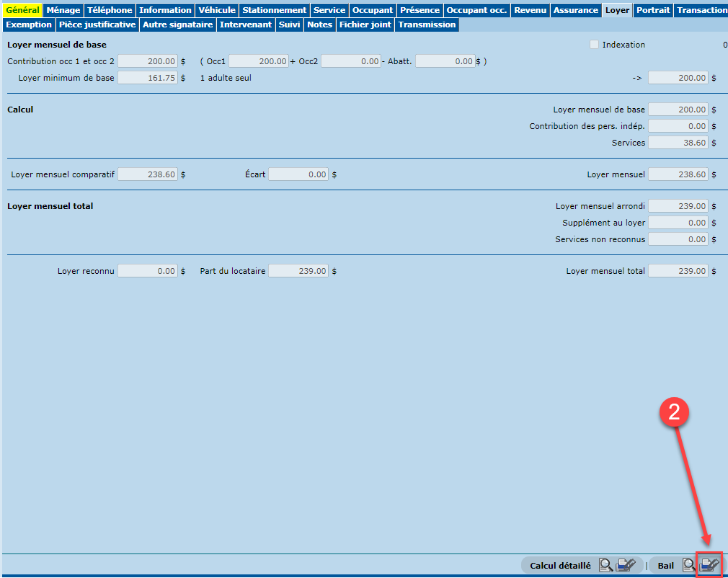Open the Exemption sub-tab

click(x=29, y=25)
